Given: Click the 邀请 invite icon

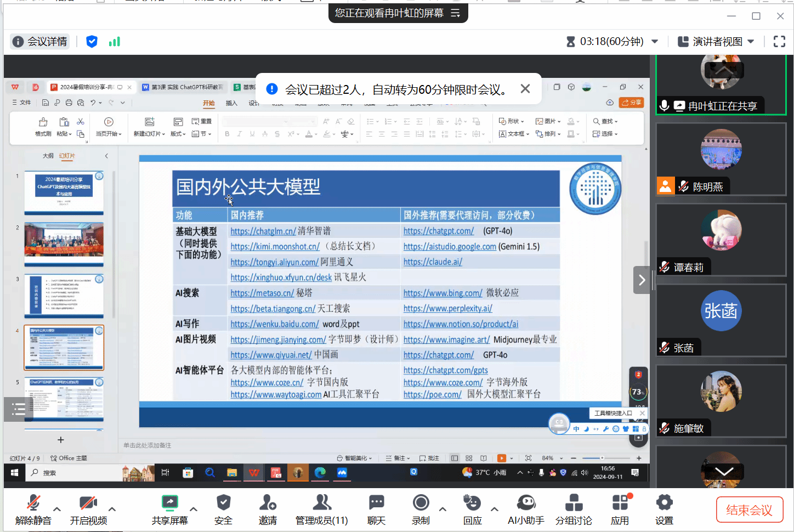Looking at the screenshot, I should (268, 503).
